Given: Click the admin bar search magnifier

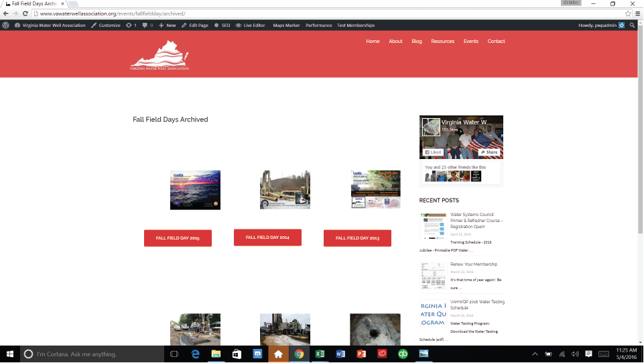Looking at the screenshot, I should click(632, 25).
